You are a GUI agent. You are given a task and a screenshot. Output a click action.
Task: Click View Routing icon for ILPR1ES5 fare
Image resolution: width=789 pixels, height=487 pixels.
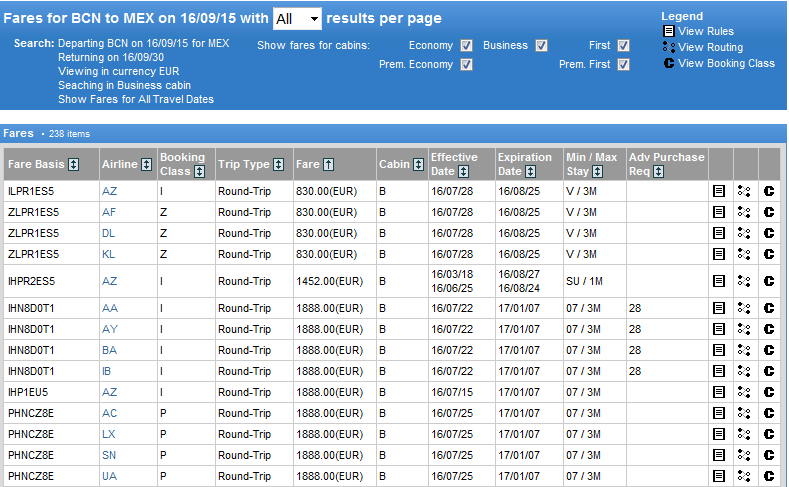(x=743, y=191)
